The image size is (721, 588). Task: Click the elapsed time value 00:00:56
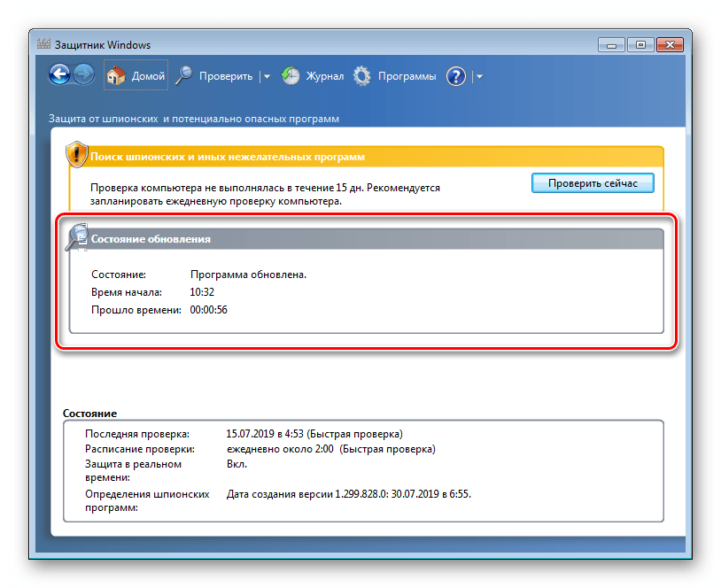[x=208, y=310]
